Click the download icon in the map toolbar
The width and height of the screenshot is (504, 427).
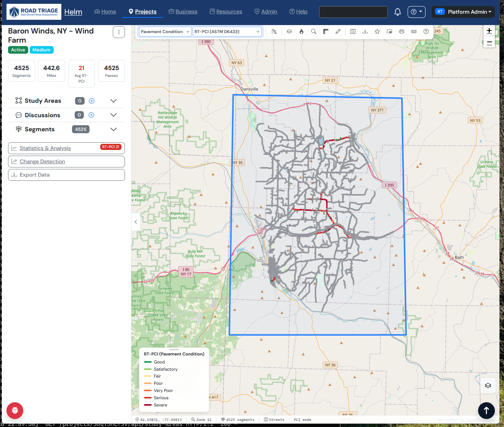click(365, 32)
